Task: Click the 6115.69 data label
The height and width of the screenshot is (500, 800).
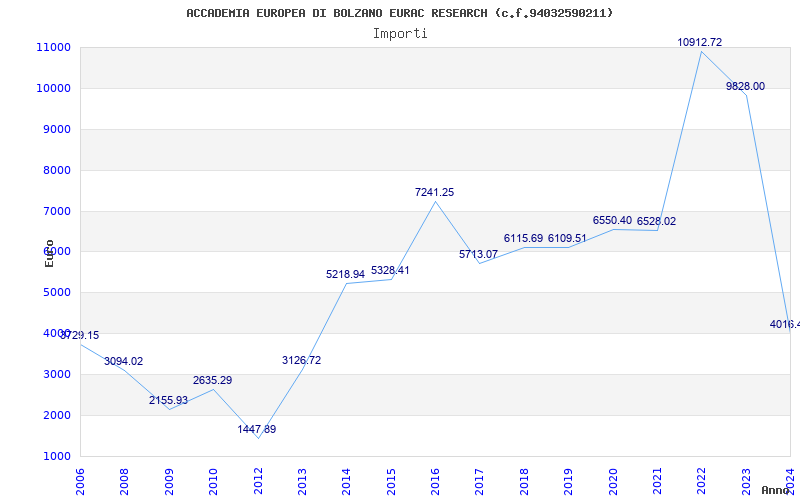Action: [x=523, y=238]
